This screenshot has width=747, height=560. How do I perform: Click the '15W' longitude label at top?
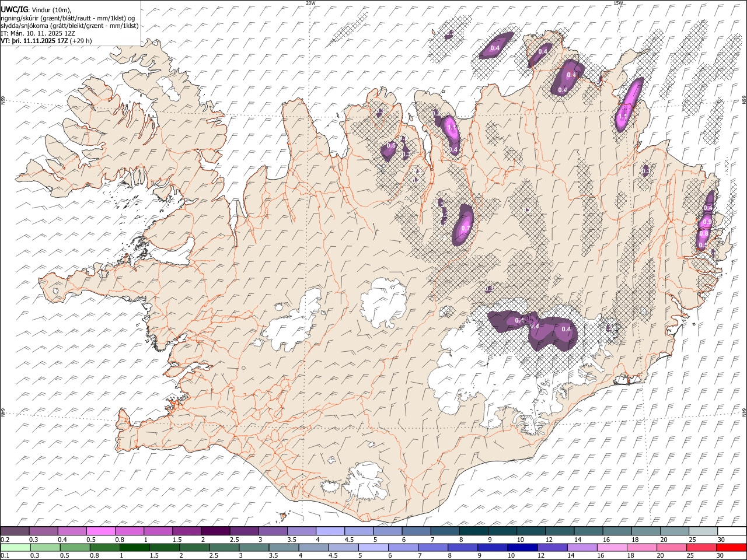(618, 3)
